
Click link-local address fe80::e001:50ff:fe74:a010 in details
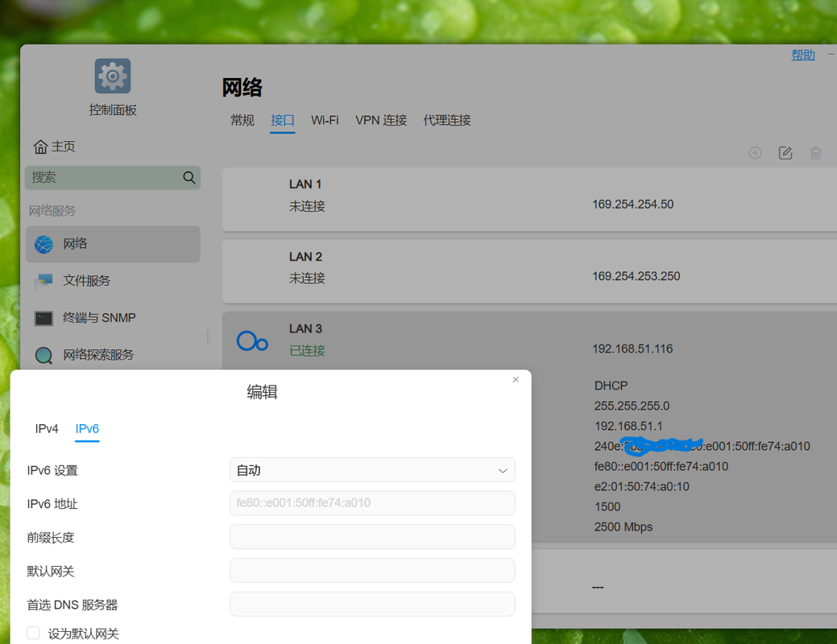click(661, 466)
